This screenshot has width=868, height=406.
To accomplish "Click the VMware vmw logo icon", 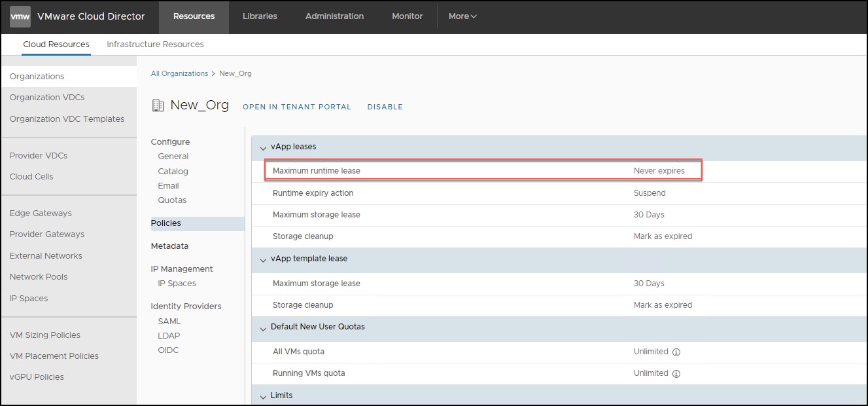I will point(20,16).
